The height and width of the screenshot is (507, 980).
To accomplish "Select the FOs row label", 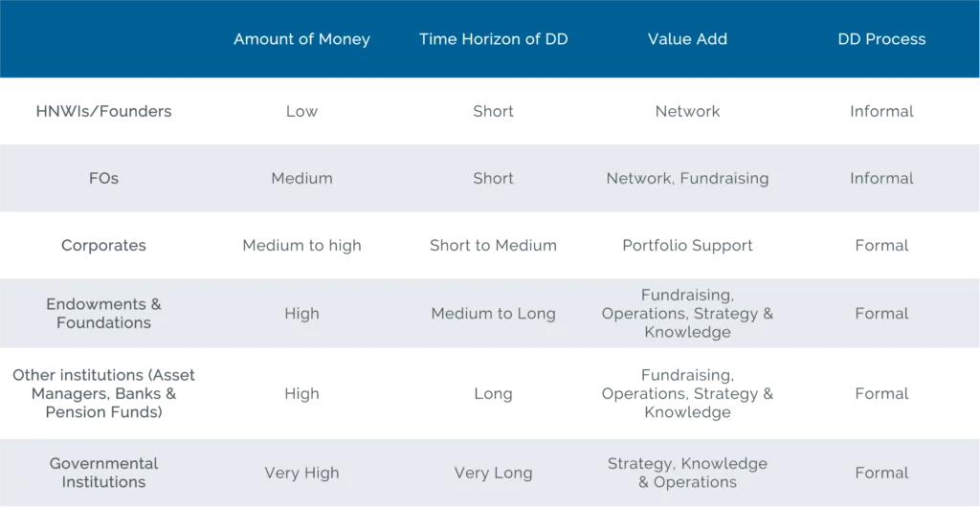I will [x=103, y=179].
